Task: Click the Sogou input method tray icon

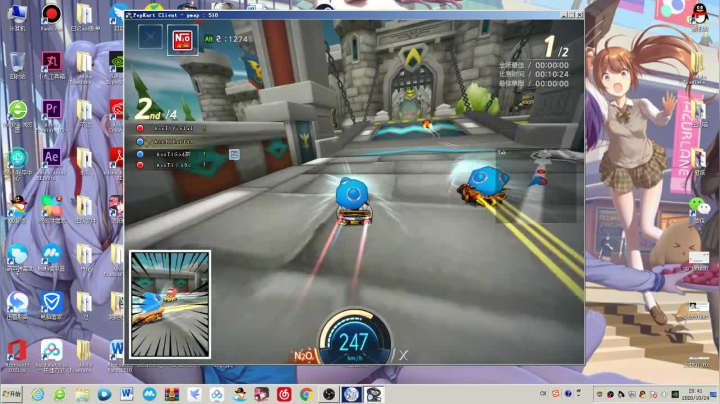Action: point(556,394)
